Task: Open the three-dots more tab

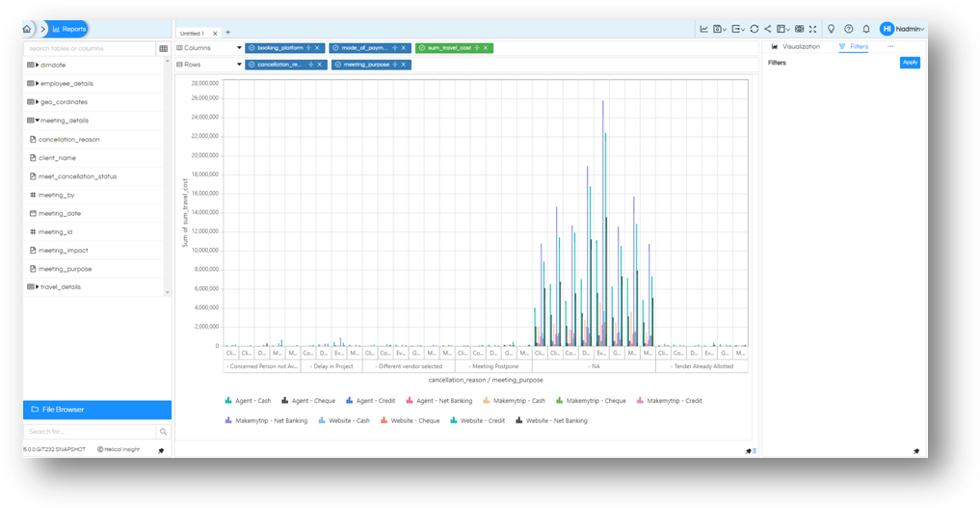Action: click(890, 46)
